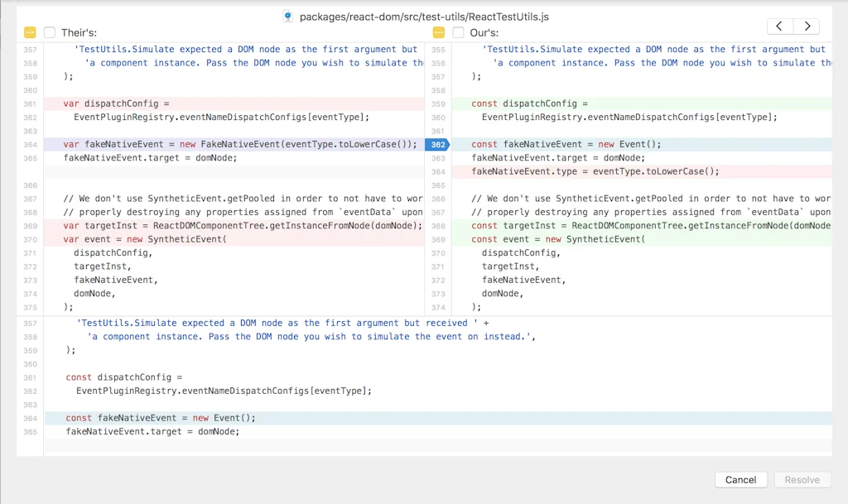Go to previous conflict with the left chevron
Viewport: 848px width, 504px height.
[779, 26]
